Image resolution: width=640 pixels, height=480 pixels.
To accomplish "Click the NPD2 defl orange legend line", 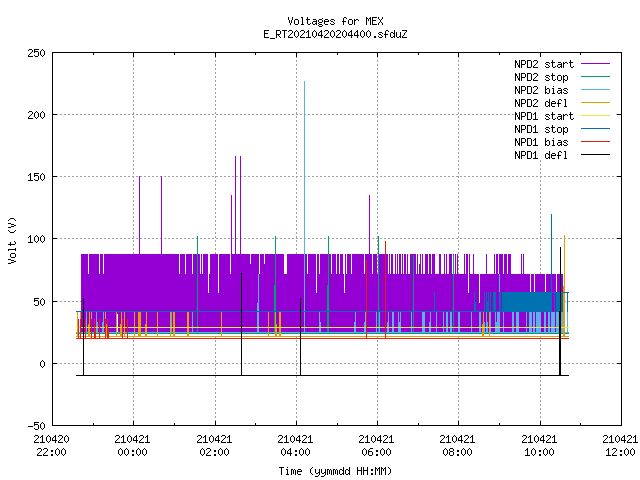I will coord(595,102).
